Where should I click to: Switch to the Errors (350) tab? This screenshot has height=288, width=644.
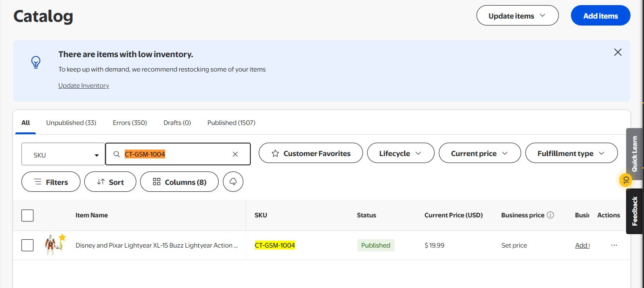click(x=130, y=123)
